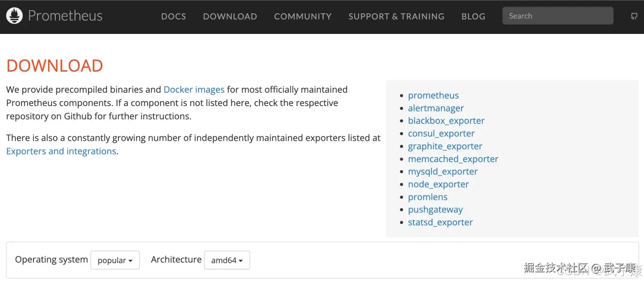The height and width of the screenshot is (282, 644).
Task: Jump to alertmanager in component list
Action: (436, 108)
